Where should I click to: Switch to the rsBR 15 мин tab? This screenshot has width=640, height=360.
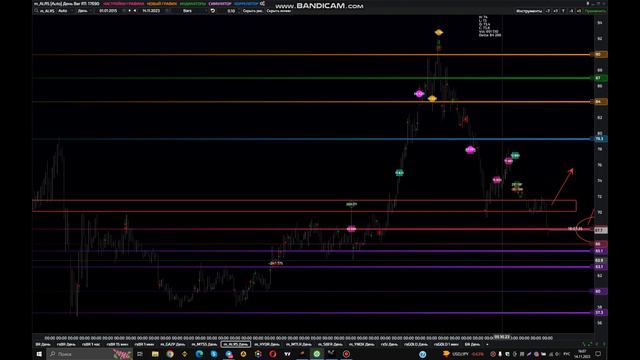(x=118, y=344)
